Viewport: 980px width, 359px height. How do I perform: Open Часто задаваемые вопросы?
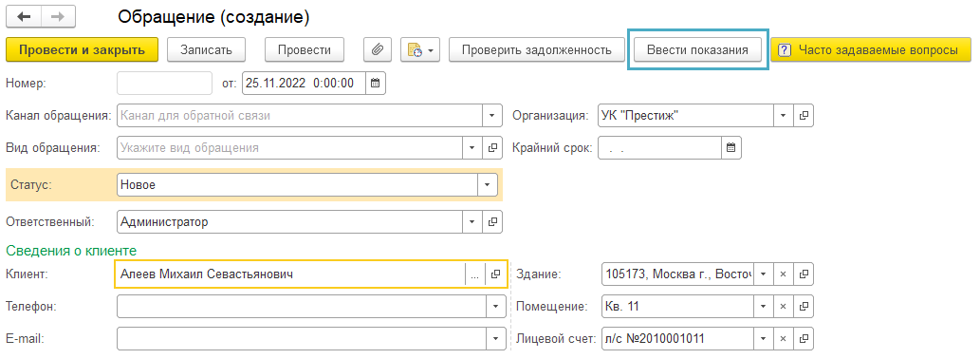click(x=872, y=50)
